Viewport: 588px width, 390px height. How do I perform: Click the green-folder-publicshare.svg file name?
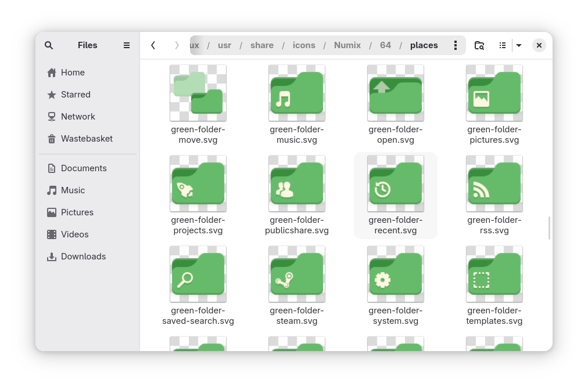(297, 225)
